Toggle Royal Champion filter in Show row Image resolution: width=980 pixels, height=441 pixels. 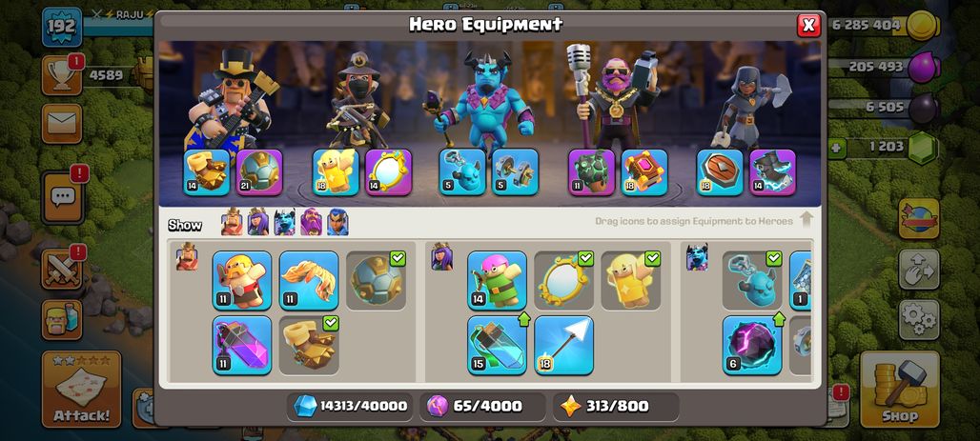337,222
